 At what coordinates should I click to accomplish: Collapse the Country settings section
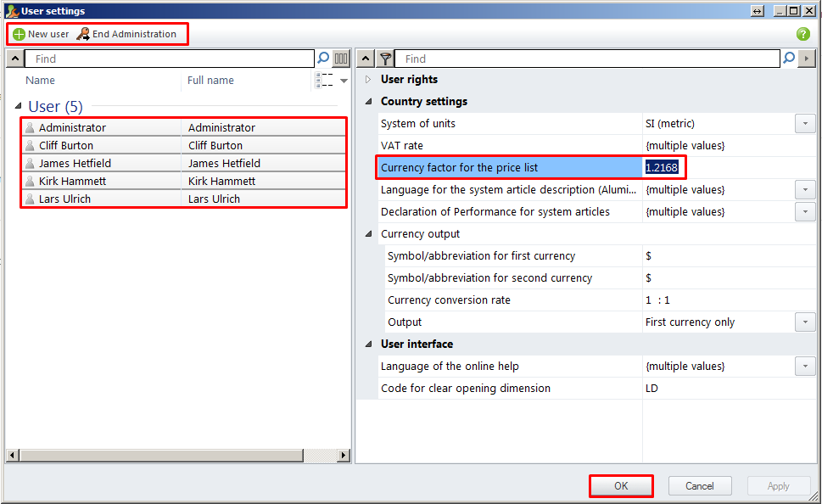point(368,102)
